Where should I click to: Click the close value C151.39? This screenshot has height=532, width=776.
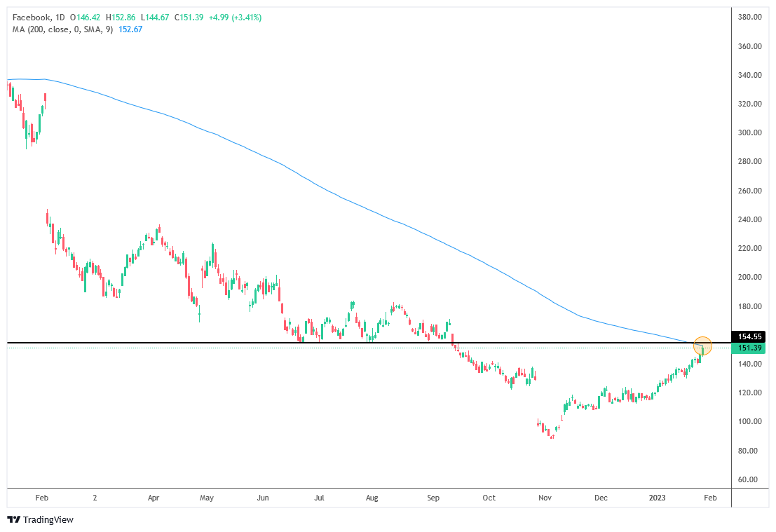(x=189, y=18)
